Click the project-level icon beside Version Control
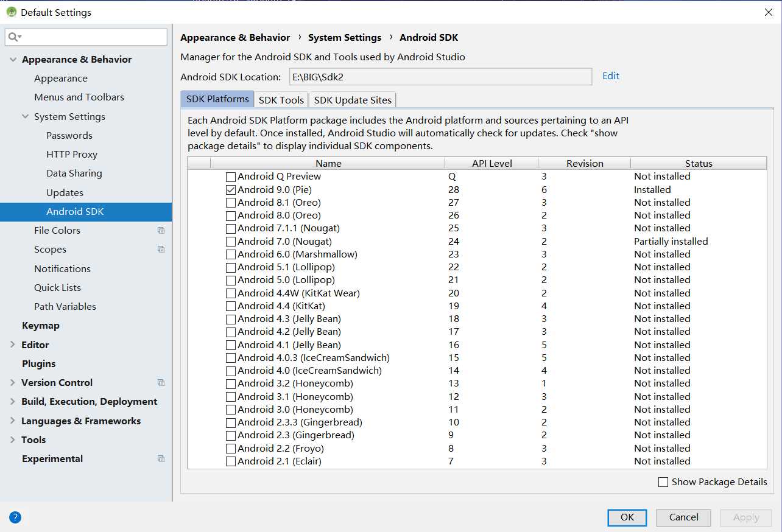This screenshot has width=782, height=532. [161, 382]
